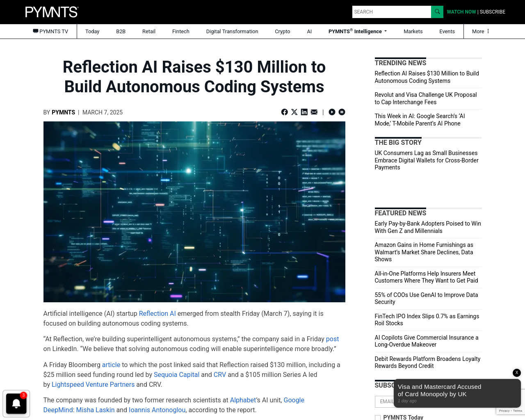Follow the Alphabet link
The image size is (525, 420).
point(243,400)
